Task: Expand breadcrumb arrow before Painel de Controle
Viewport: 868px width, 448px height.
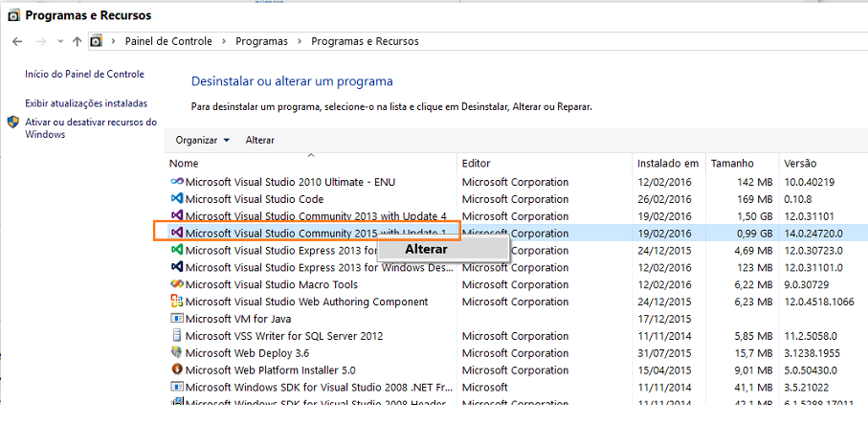Action: click(114, 41)
